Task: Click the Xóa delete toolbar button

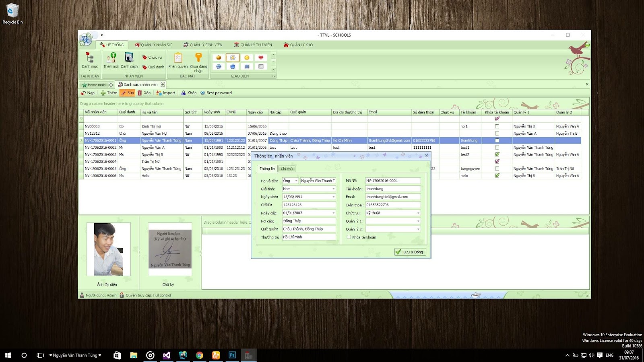Action: click(x=144, y=93)
